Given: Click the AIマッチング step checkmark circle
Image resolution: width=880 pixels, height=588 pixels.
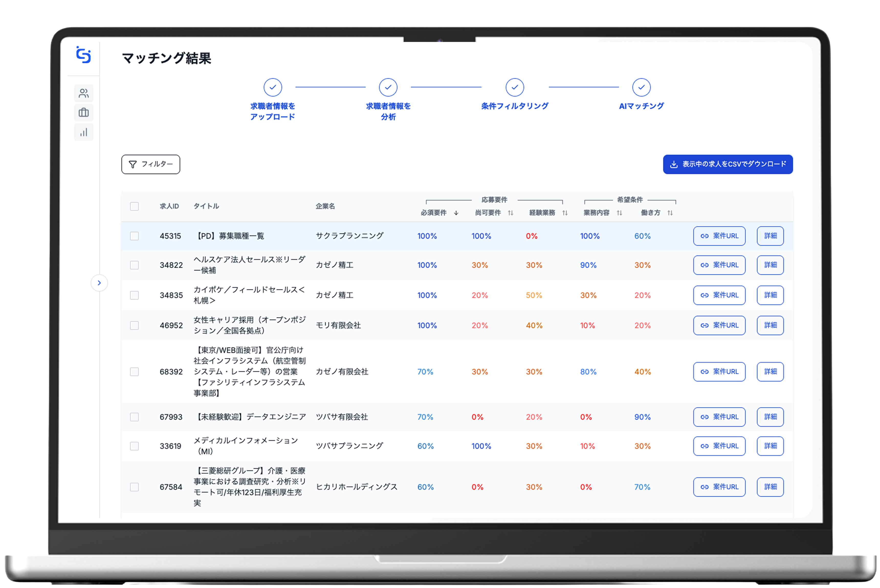Looking at the screenshot, I should point(641,87).
